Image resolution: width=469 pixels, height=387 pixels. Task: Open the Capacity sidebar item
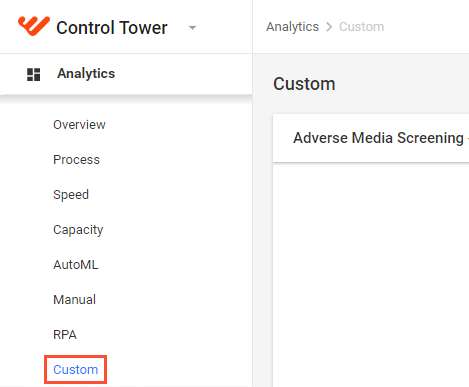pyautogui.click(x=78, y=230)
